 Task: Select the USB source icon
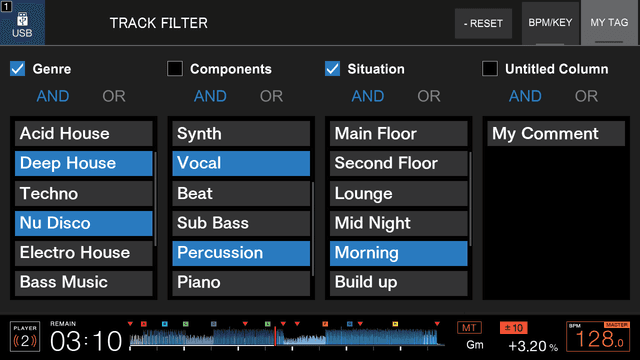click(x=22, y=22)
